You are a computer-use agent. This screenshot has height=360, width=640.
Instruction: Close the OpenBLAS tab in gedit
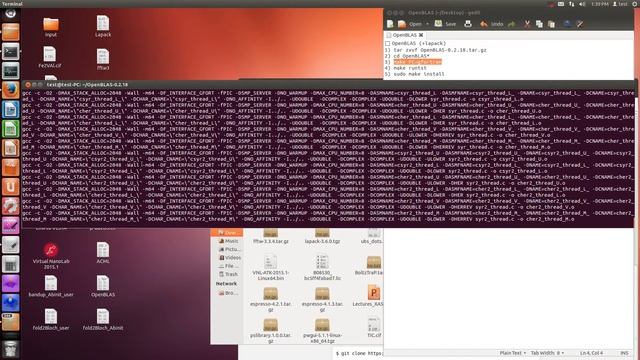(421, 35)
